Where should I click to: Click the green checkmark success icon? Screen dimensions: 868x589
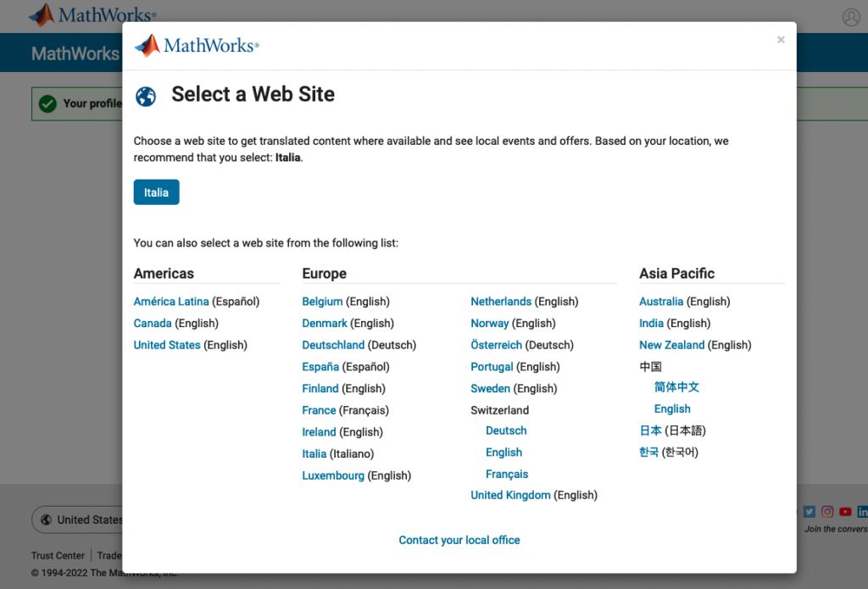point(47,103)
